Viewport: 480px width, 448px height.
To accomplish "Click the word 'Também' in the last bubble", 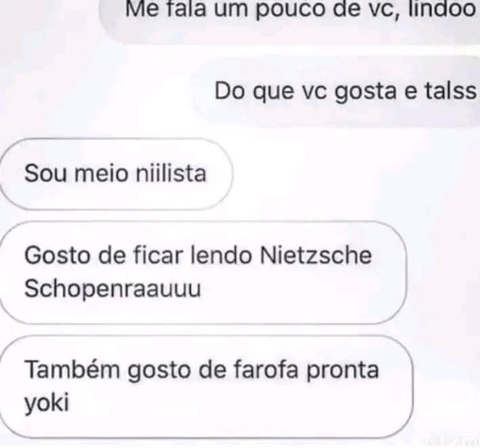I will [x=73, y=369].
